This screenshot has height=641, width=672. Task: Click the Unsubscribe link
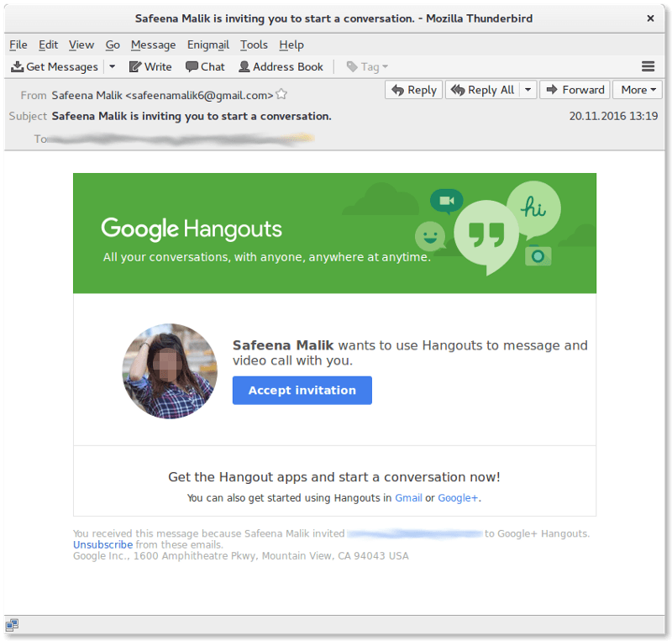coord(102,544)
